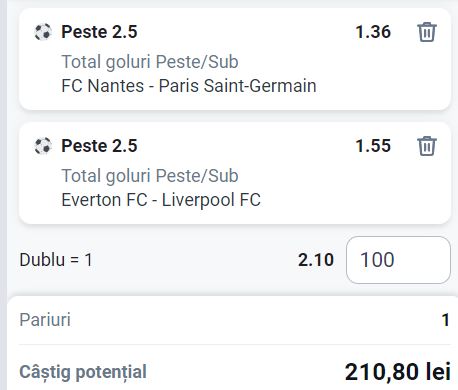Open FC Nantes - Paris Saint-Germain match
Screen dimensions: 458x390
[189, 86]
